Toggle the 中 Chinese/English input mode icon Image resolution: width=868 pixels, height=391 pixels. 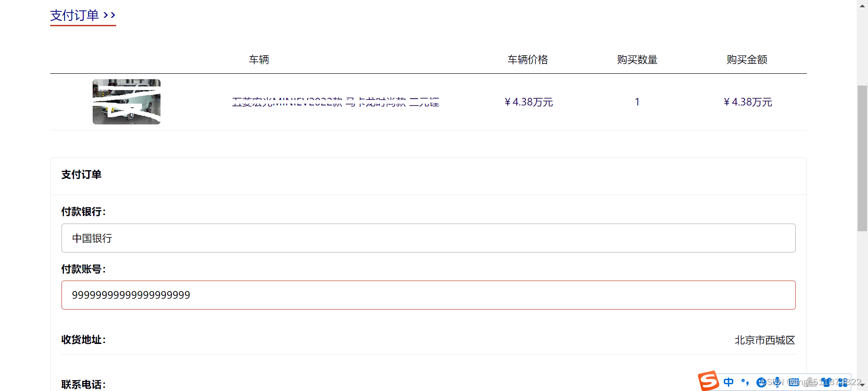tap(728, 382)
